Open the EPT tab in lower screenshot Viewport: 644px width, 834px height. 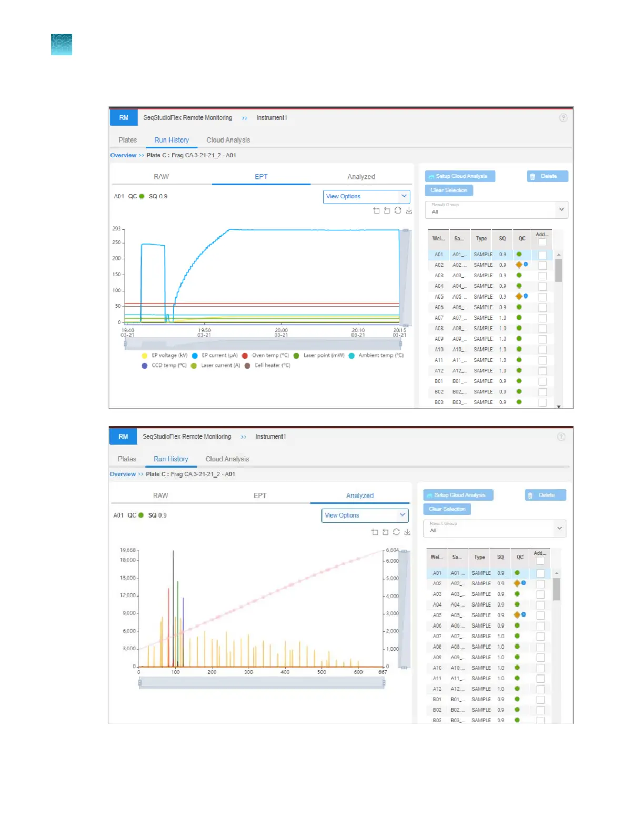pos(260,495)
